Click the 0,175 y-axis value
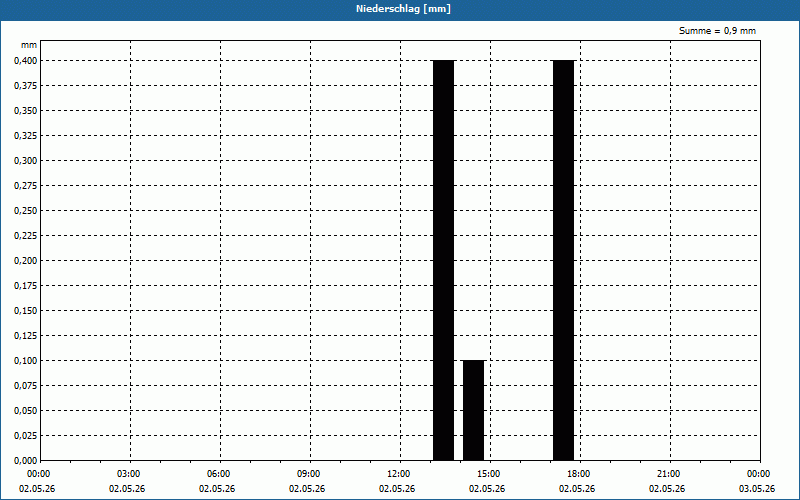 25,286
